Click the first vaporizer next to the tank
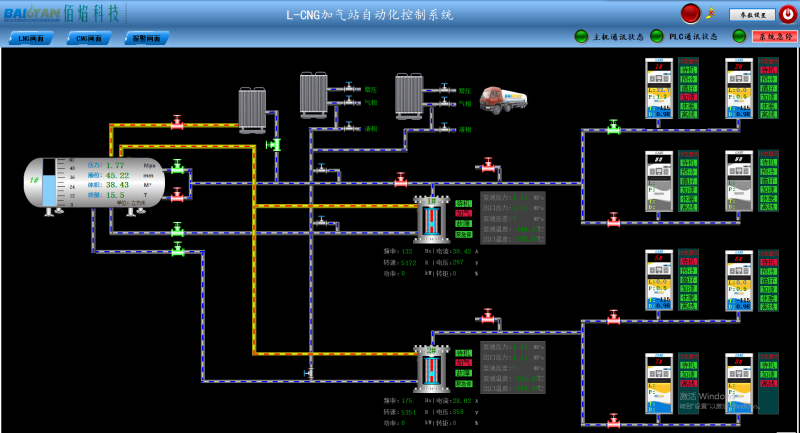Screen dimensions: 800x433 tap(250, 108)
